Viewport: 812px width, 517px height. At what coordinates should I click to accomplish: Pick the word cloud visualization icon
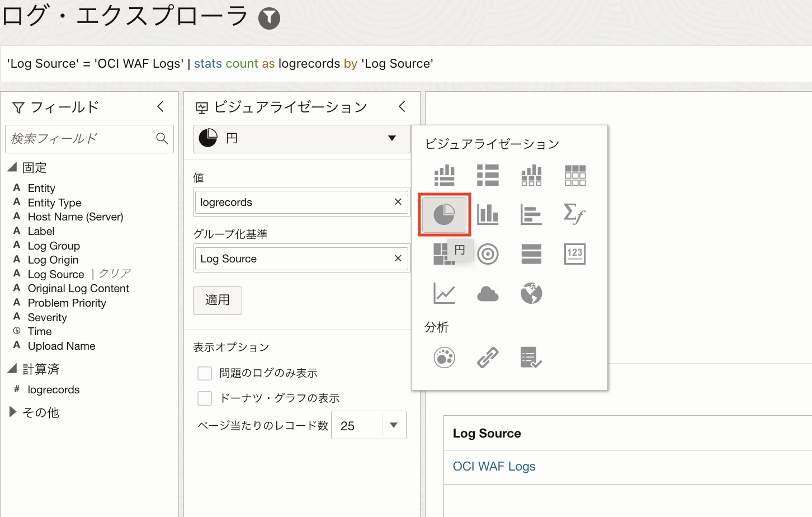tap(488, 294)
